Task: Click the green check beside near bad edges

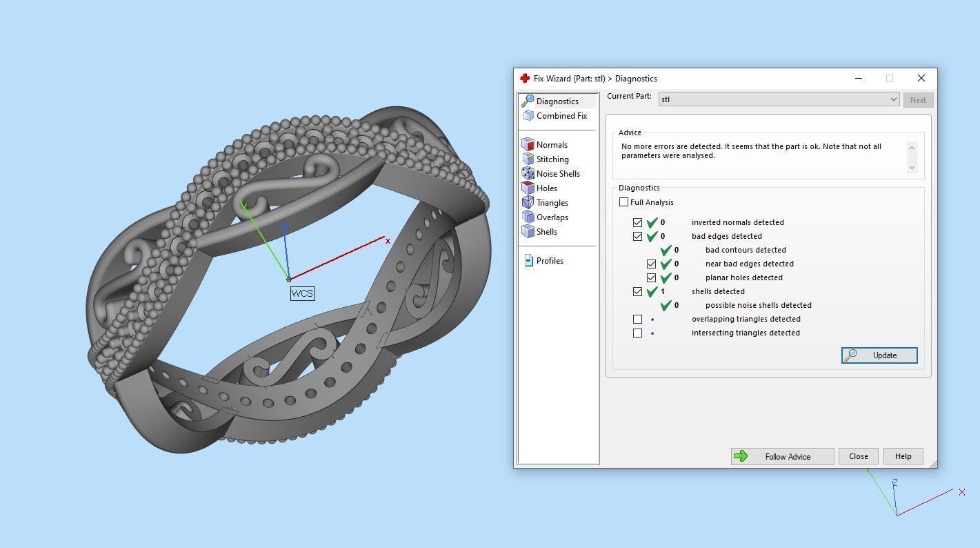Action: (666, 264)
